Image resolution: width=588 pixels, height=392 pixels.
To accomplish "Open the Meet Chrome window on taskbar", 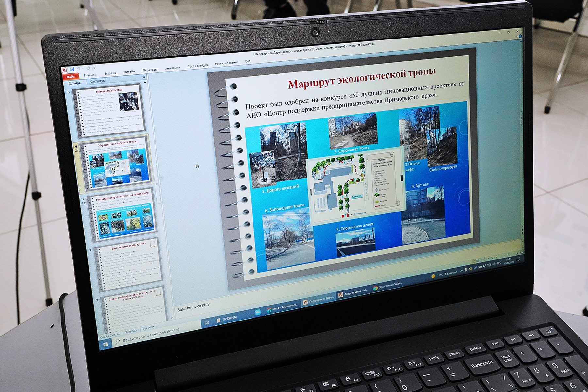I will pos(283,307).
